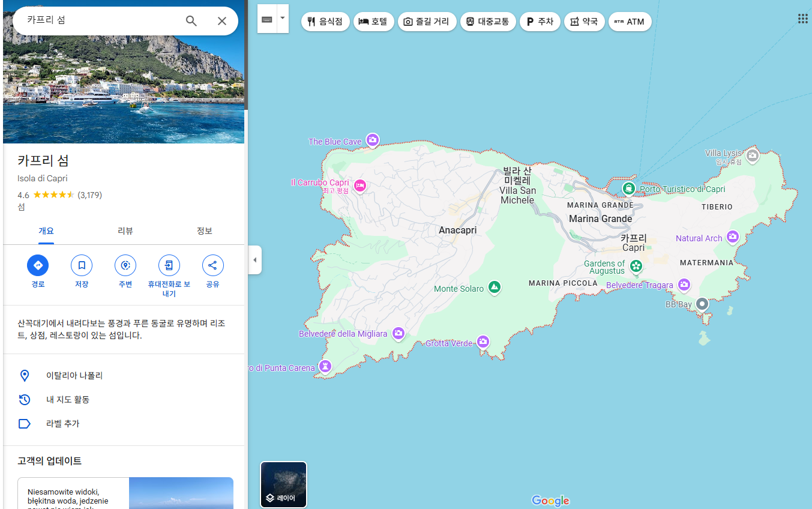Click the Gardens of Augustus pin
The image size is (812, 509).
(636, 265)
